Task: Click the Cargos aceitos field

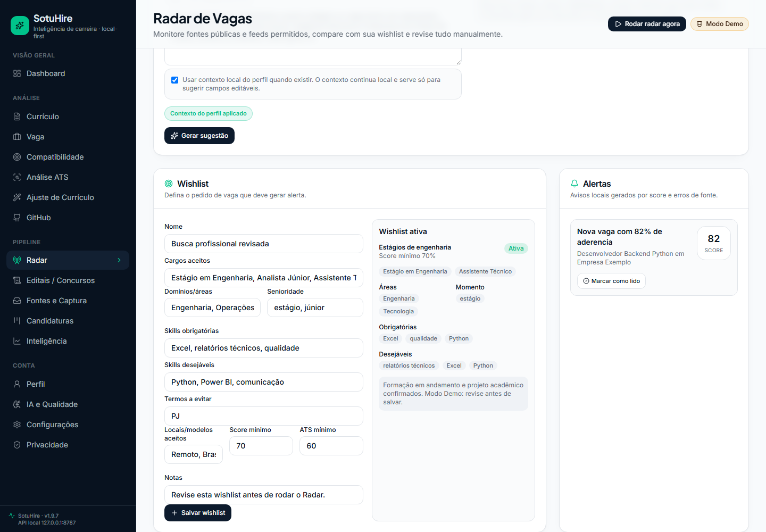Action: 264,278
